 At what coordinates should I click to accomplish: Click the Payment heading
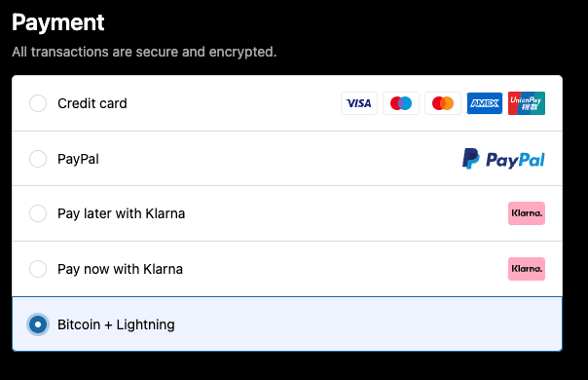pyautogui.click(x=58, y=23)
